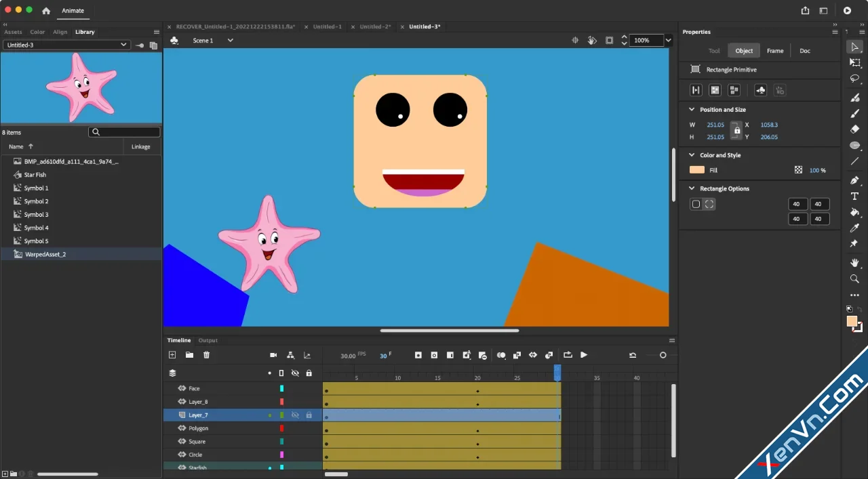Toggle lock on Layer_7
The image size is (868, 479).
pyautogui.click(x=309, y=415)
